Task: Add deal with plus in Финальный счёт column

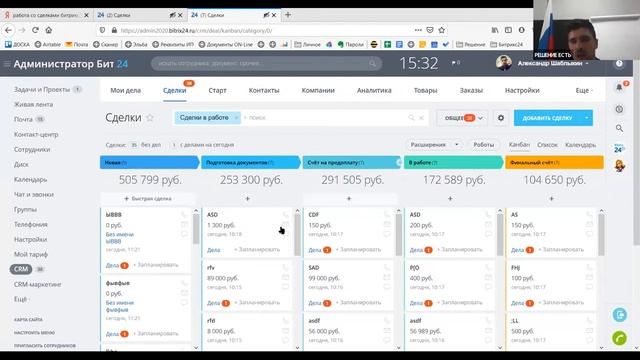Action: point(551,199)
